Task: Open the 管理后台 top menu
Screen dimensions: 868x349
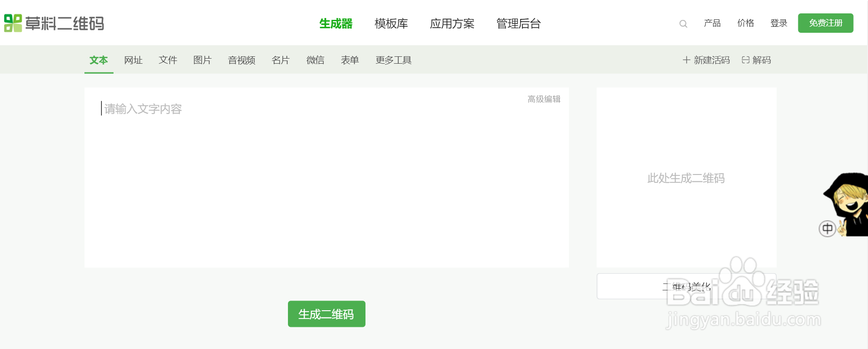Action: tap(519, 24)
